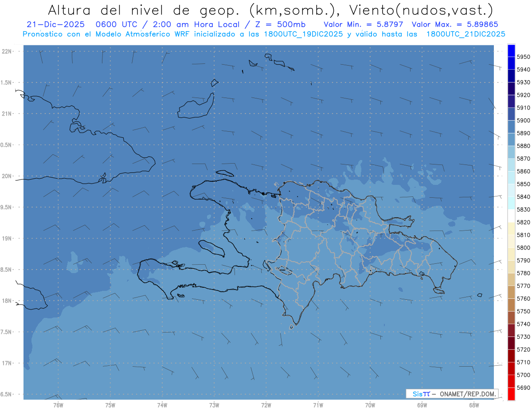The width and height of the screenshot is (532, 411).
Task: Click the 5900 colorbar value
Action: click(523, 120)
